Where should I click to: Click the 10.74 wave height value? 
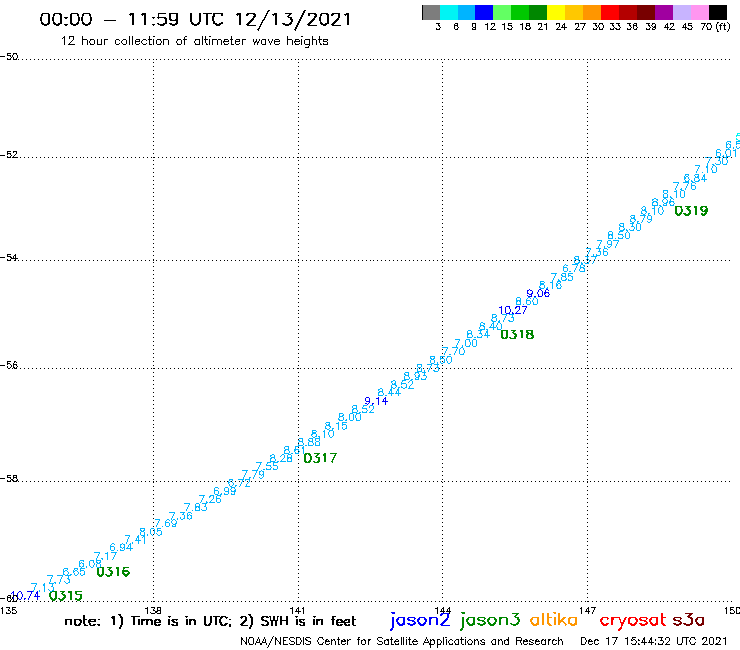(x=25, y=596)
